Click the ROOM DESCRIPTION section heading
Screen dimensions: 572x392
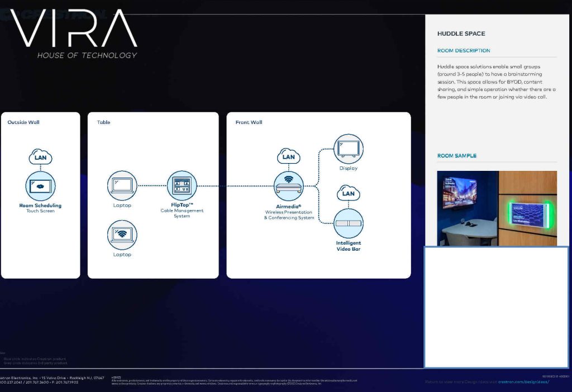pos(464,51)
